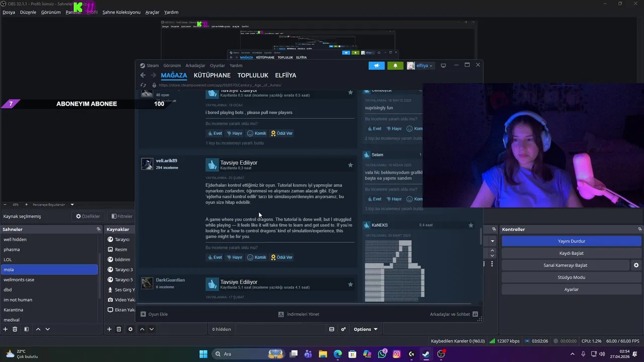
Task: Show hidden system tray icons chevron
Action: [573, 354]
